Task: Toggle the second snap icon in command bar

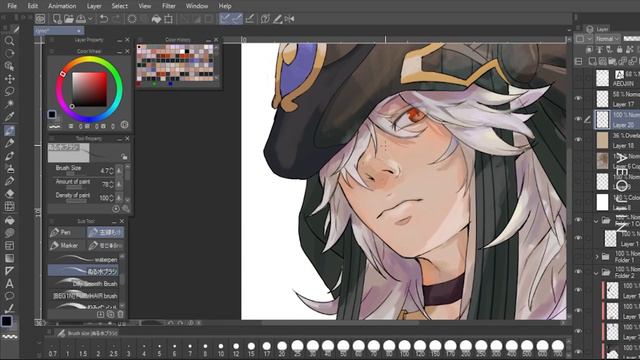Action: (x=237, y=19)
